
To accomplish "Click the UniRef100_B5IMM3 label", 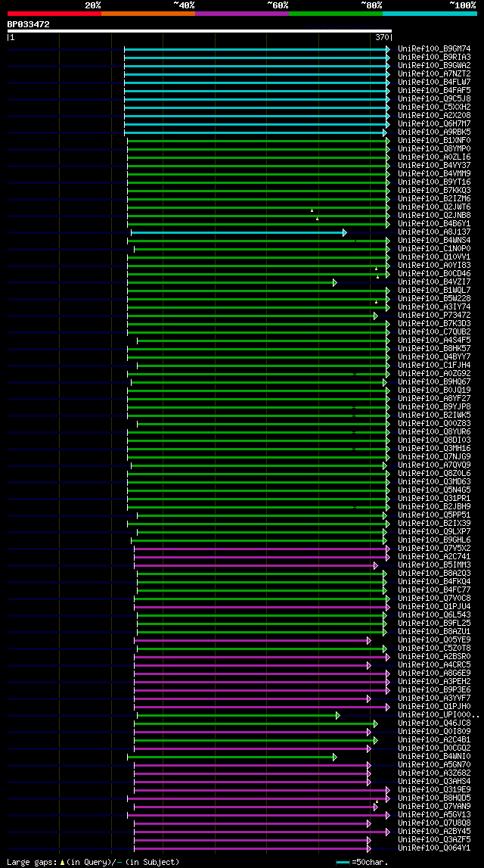I will (x=434, y=565).
